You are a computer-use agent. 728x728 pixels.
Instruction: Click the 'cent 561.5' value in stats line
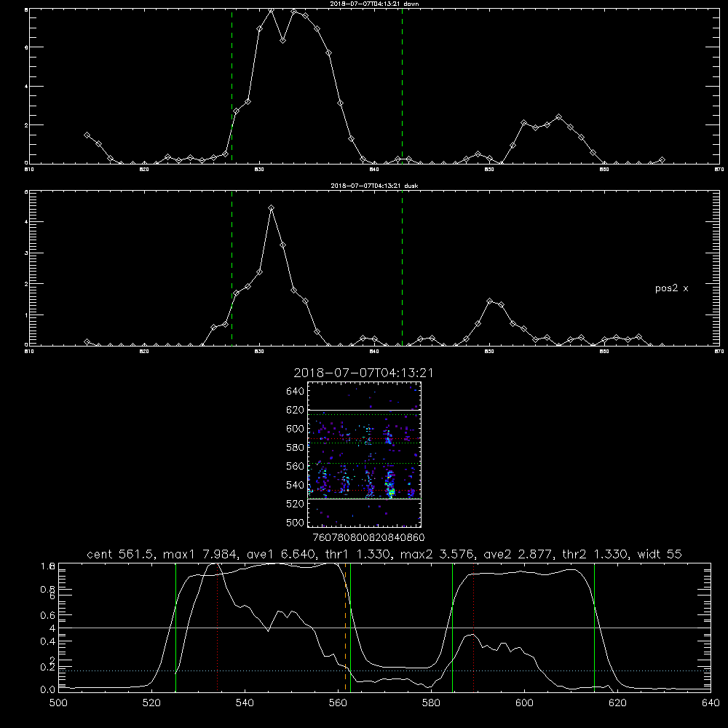120,554
